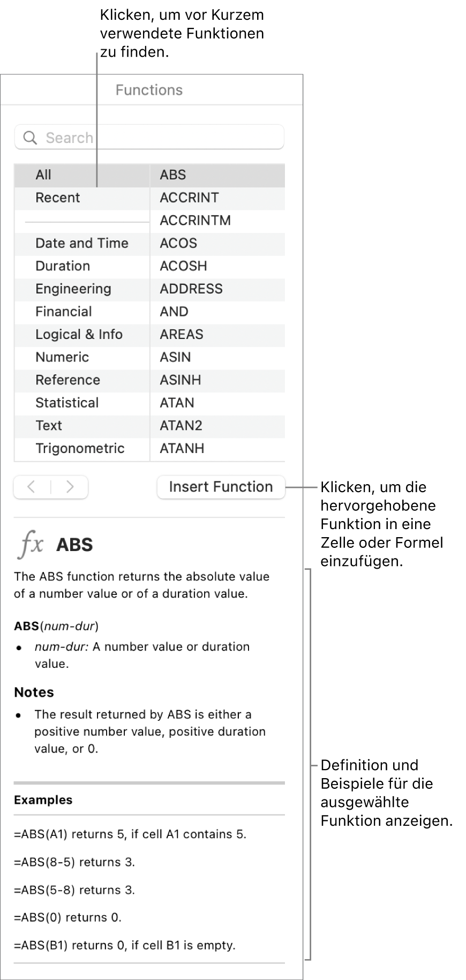Click the Insert Function button
Image resolution: width=466 pixels, height=980 pixels.
(x=221, y=487)
